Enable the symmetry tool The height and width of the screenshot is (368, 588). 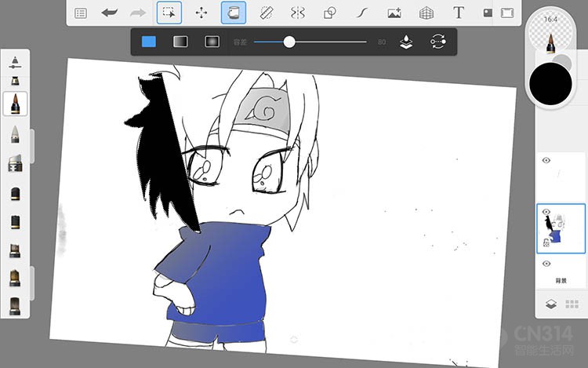(x=298, y=13)
